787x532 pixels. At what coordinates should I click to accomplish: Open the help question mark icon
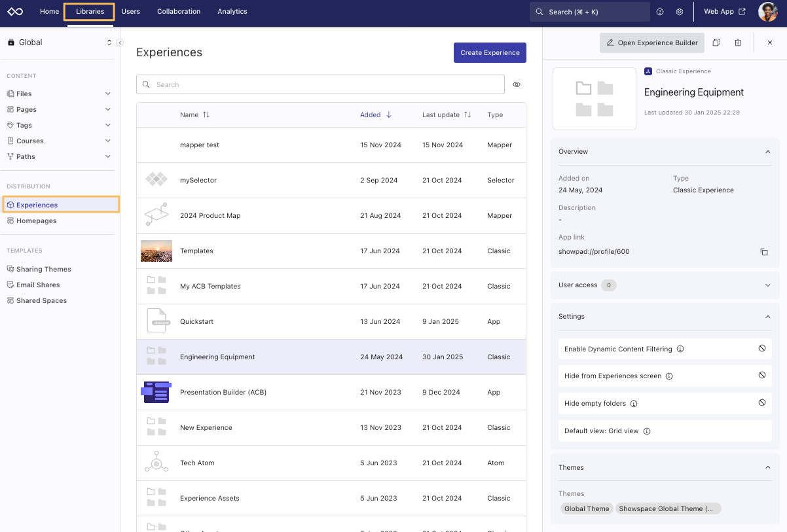pyautogui.click(x=660, y=12)
